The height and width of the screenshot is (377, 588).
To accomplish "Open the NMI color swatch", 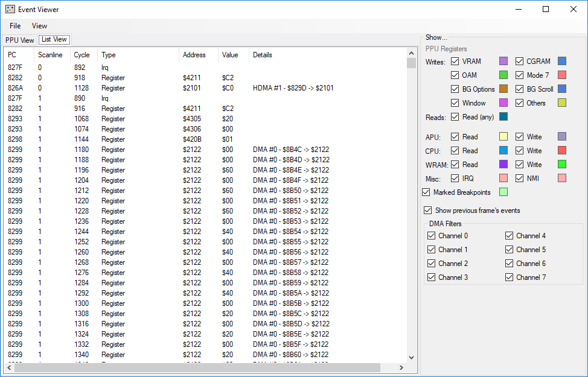I will 562,178.
